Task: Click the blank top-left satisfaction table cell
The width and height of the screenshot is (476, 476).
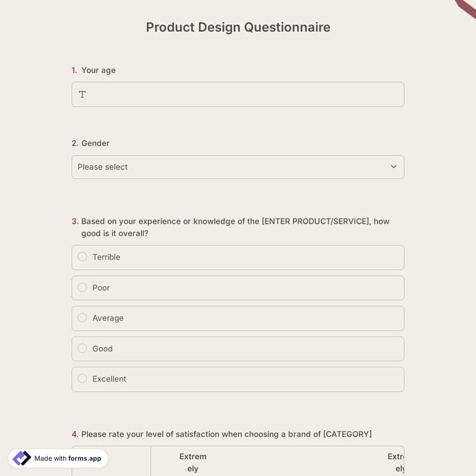Action: point(111,461)
